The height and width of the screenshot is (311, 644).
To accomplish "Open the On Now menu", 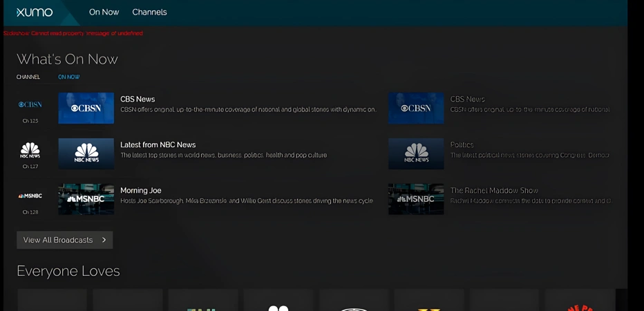I will tap(104, 12).
